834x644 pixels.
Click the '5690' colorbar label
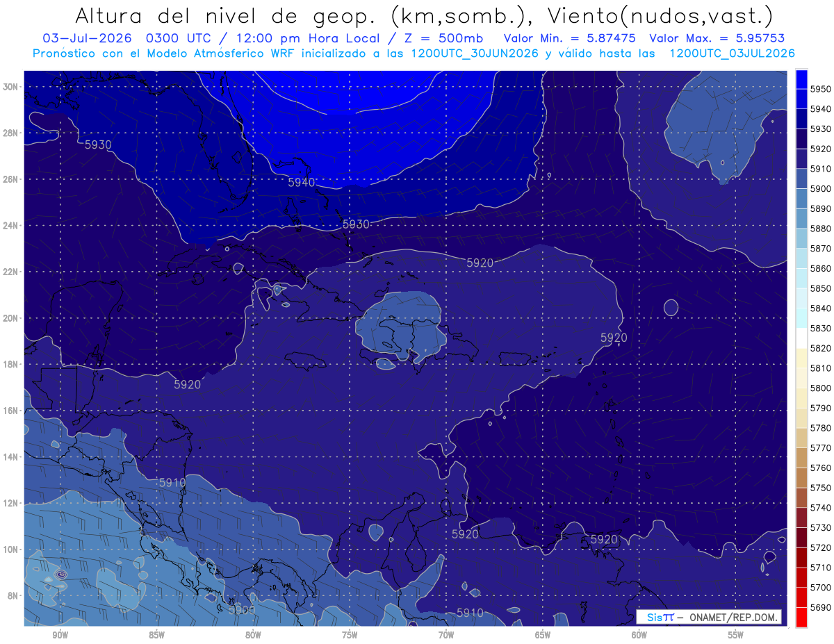coord(821,607)
